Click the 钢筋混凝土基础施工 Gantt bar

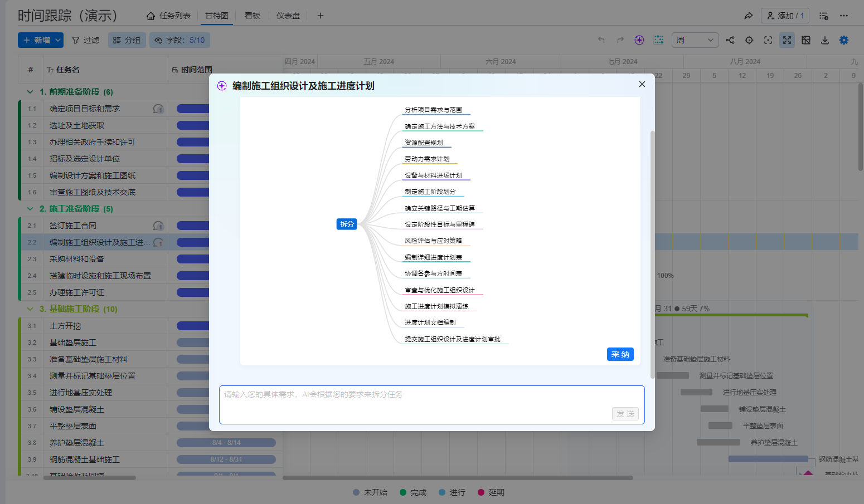pyautogui.click(x=768, y=459)
